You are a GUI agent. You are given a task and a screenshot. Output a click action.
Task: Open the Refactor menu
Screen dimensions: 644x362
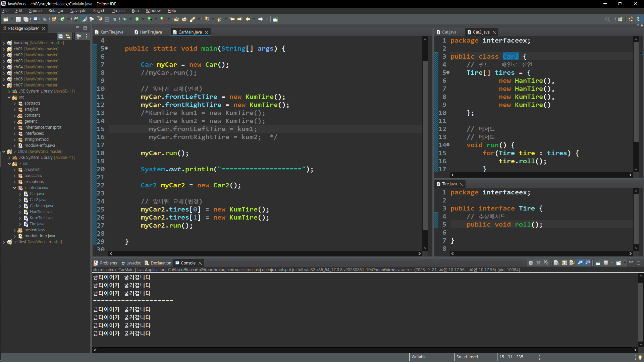56,11
